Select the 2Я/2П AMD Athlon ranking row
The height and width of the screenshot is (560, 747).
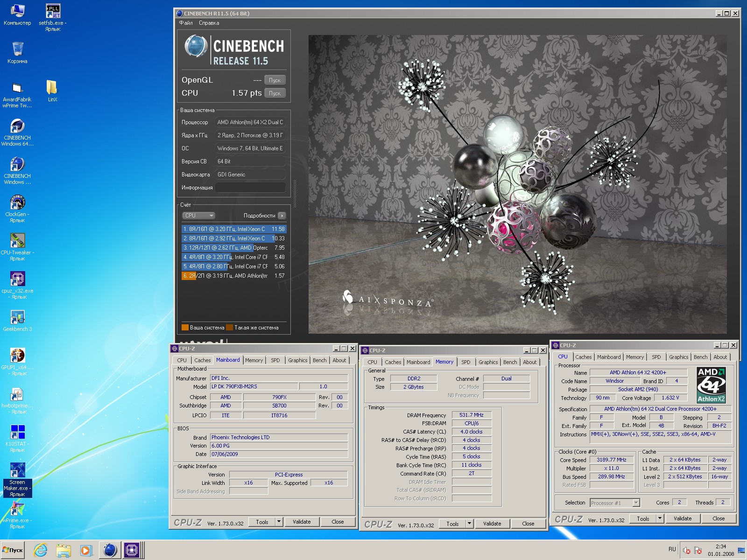pyautogui.click(x=234, y=276)
